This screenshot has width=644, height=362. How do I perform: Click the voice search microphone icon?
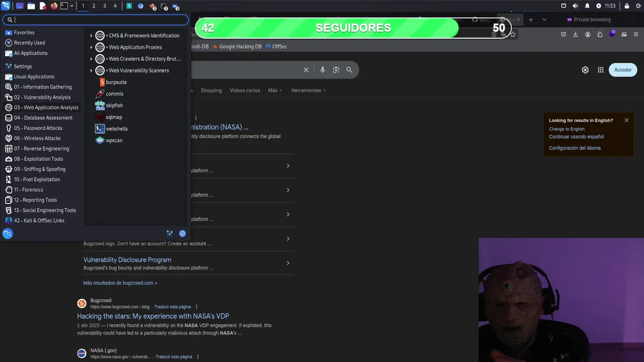tap(323, 70)
